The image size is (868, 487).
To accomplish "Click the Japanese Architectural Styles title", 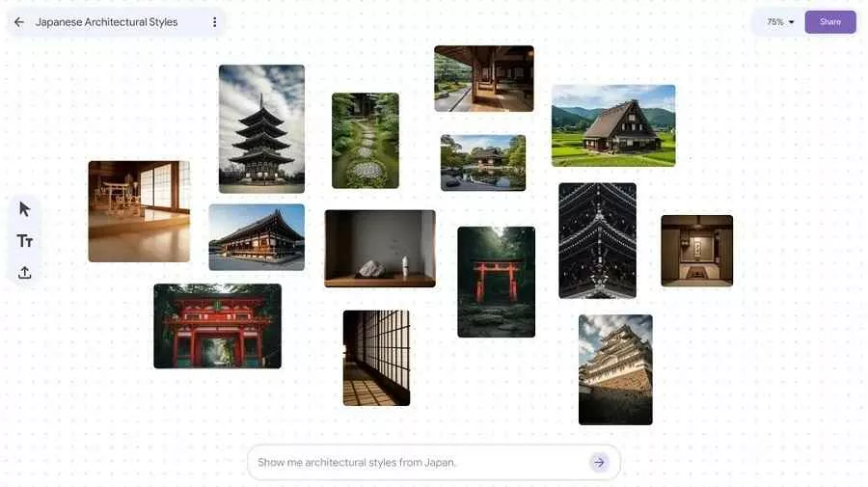I will pyautogui.click(x=106, y=22).
